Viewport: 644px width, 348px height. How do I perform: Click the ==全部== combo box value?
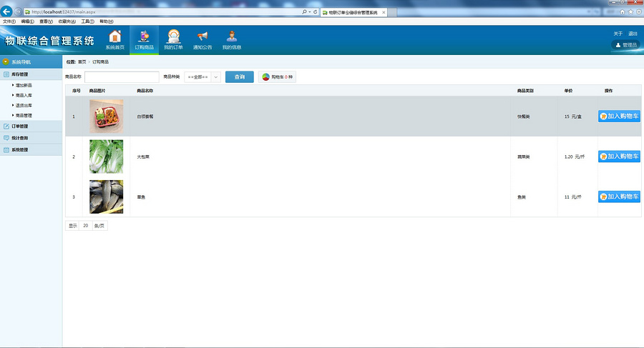click(198, 76)
